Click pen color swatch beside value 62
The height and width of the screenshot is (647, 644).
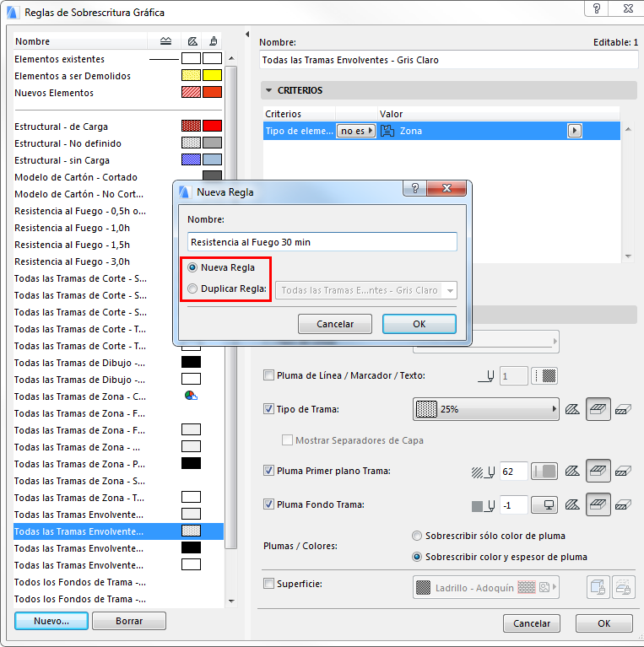[x=544, y=472]
